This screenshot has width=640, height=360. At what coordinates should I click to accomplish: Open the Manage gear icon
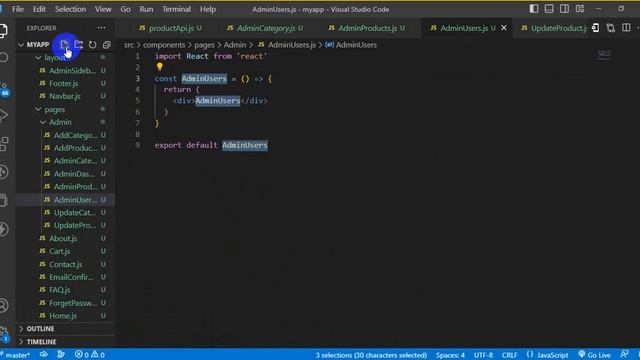(x=4, y=334)
